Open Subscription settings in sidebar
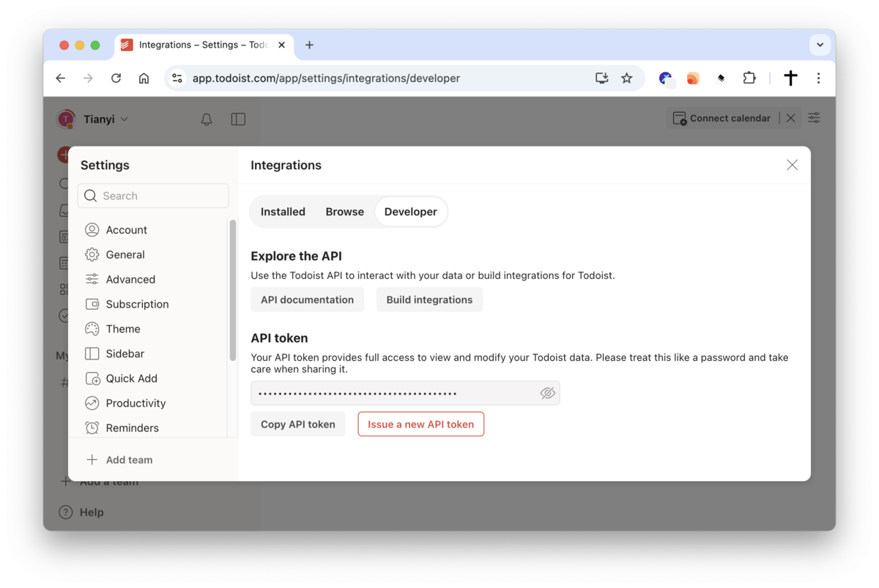This screenshot has width=879, height=588. click(137, 304)
